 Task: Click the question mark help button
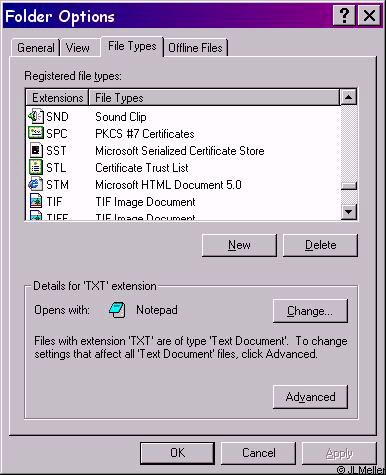click(x=344, y=16)
